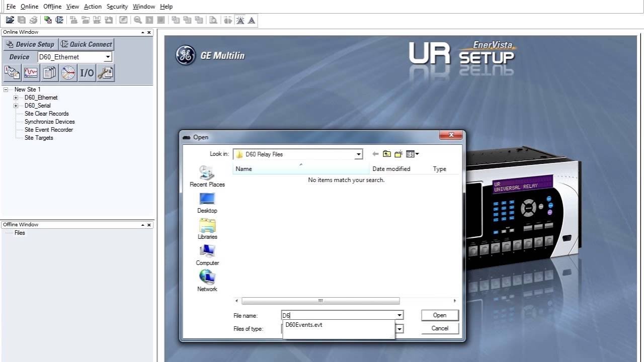Open the File menu
Image resolution: width=644 pixels, height=362 pixels.
coord(11,7)
